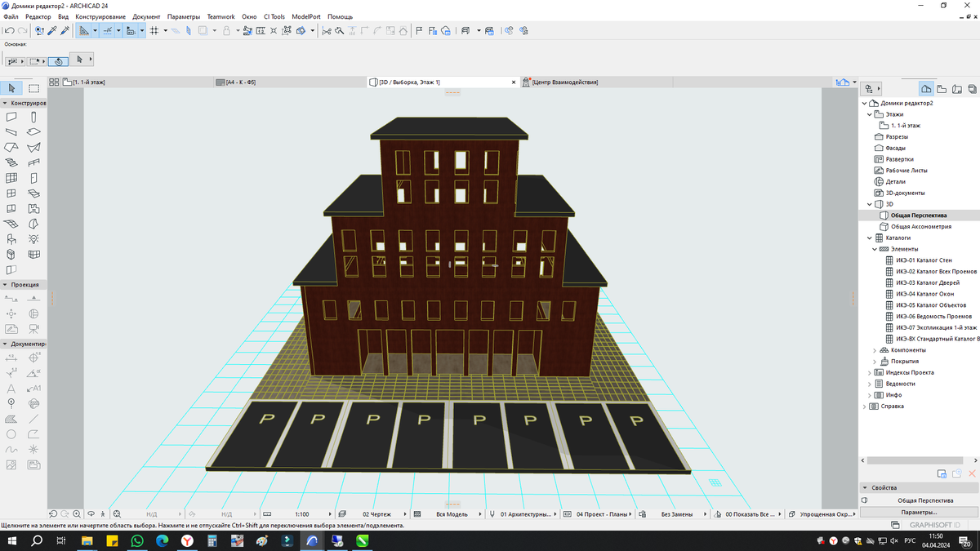The height and width of the screenshot is (551, 980).
Task: Open the Документ menu
Action: pyautogui.click(x=146, y=16)
